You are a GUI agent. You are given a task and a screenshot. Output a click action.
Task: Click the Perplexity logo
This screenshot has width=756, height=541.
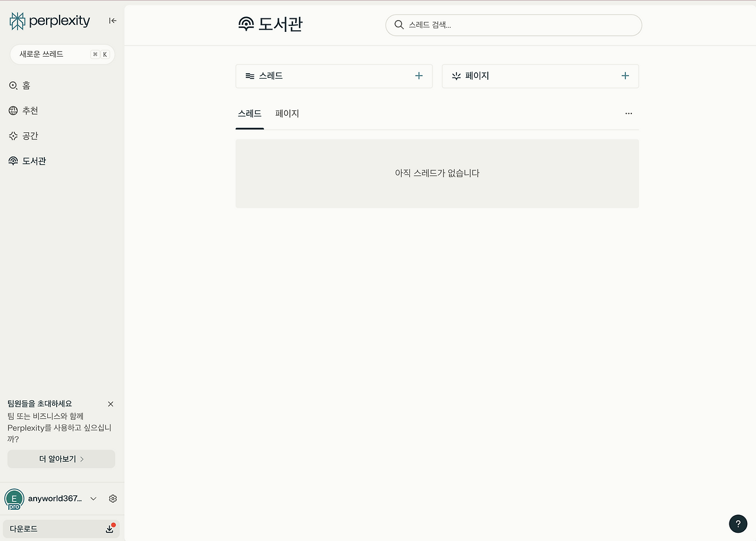coord(50,21)
